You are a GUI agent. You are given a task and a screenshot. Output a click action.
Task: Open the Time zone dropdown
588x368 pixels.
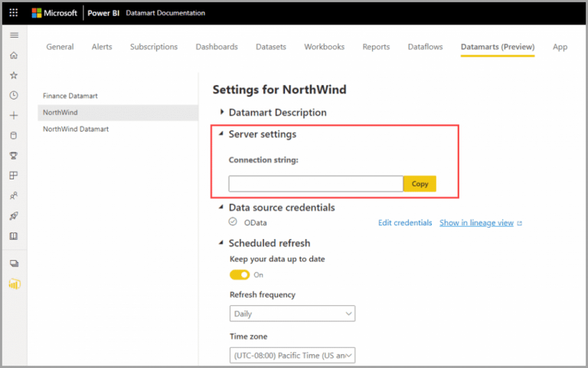[292, 355]
